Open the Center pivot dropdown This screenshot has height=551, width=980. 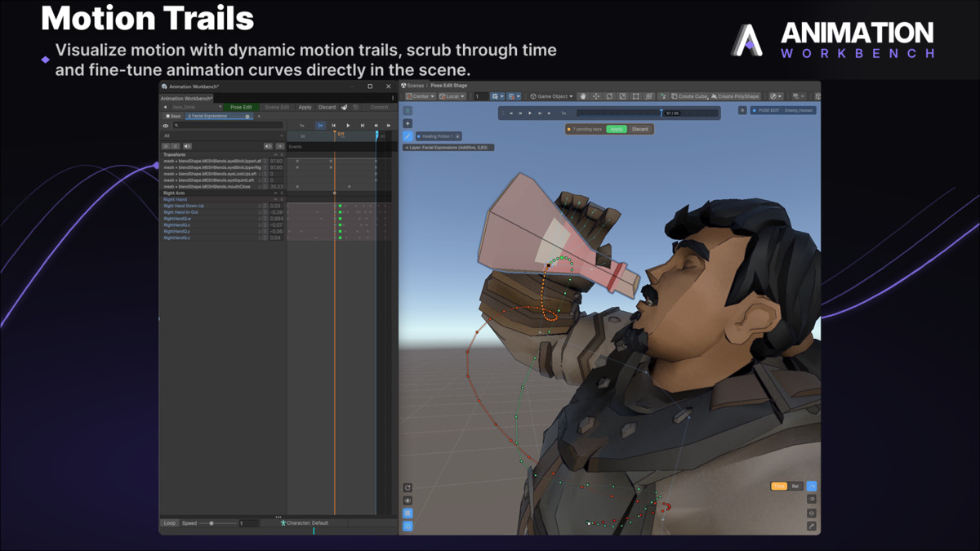pyautogui.click(x=420, y=96)
